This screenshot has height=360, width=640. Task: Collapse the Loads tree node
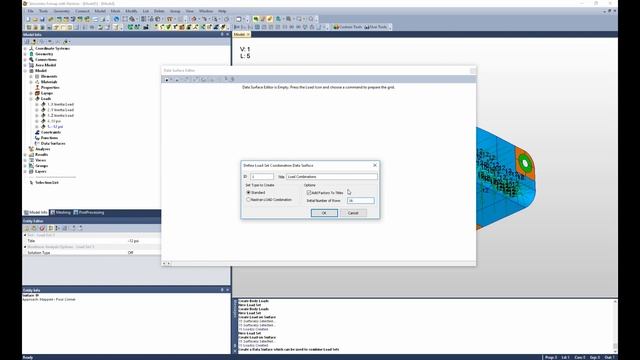click(x=31, y=99)
